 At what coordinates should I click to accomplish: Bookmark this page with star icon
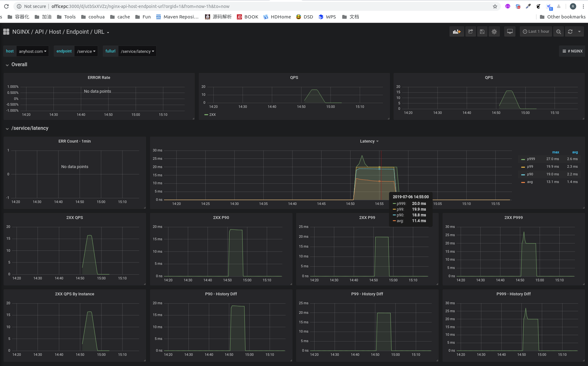click(x=495, y=6)
